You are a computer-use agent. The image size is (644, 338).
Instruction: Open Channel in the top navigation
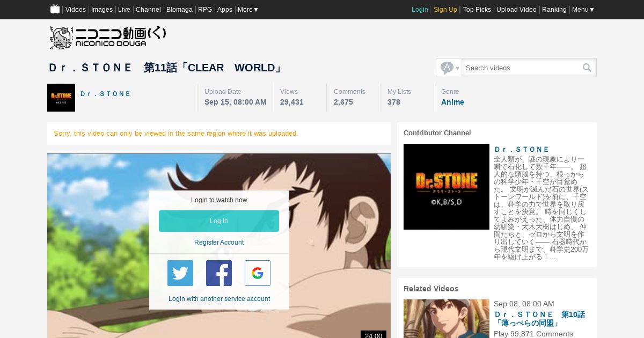pyautogui.click(x=148, y=10)
